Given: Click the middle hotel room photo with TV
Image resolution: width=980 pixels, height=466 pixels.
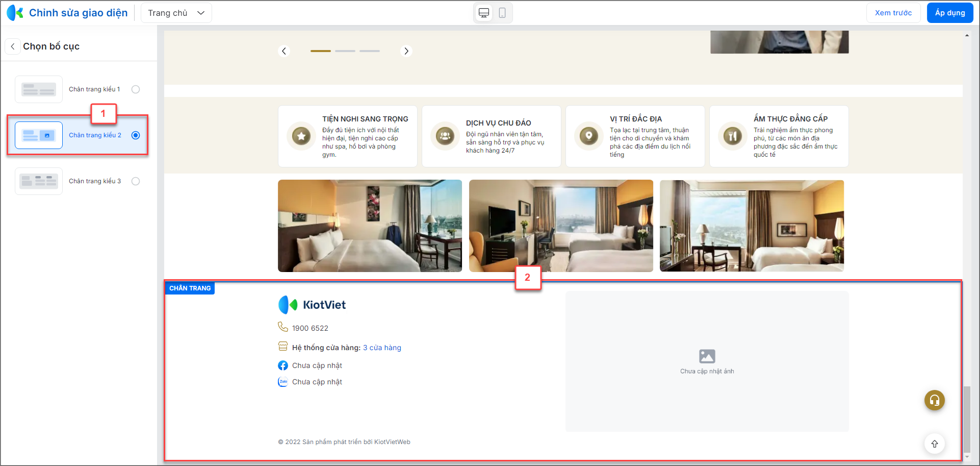Looking at the screenshot, I should 561,226.
